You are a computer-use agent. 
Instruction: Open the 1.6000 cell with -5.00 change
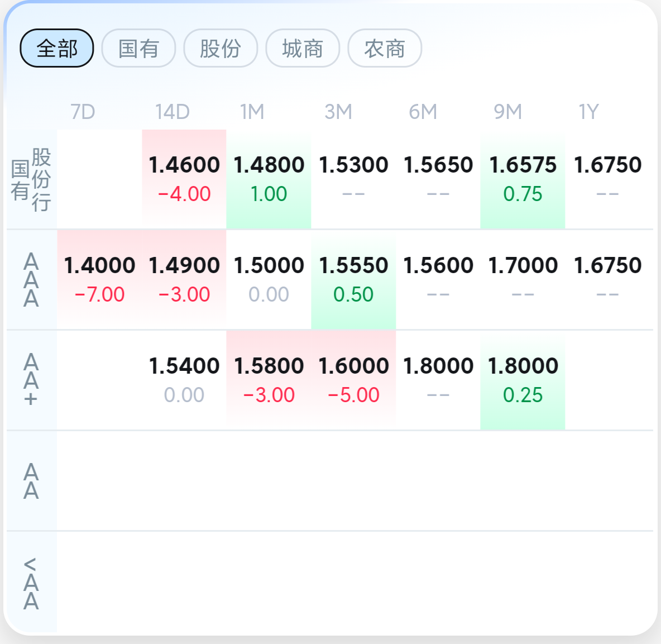(353, 380)
